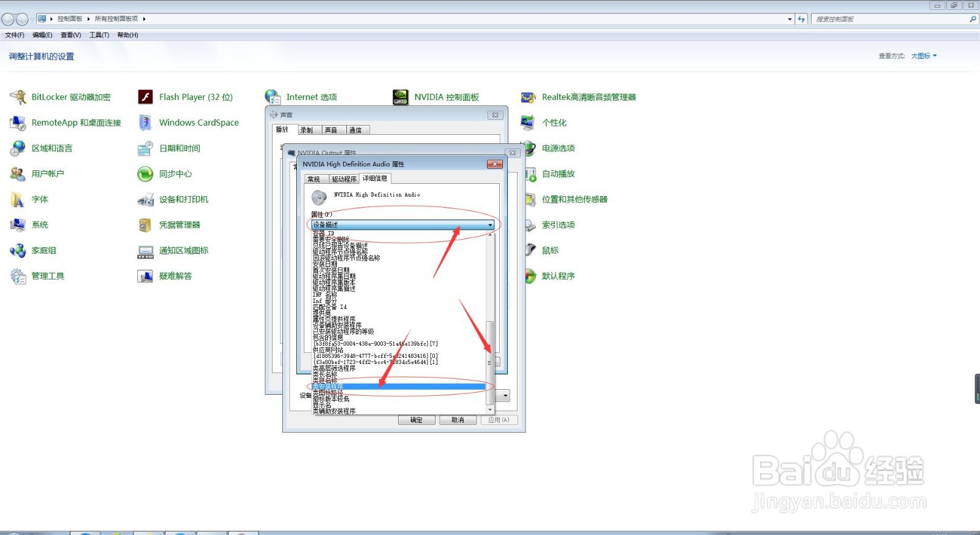Image resolution: width=980 pixels, height=535 pixels.
Task: Open the 同步中心 green icon
Action: [x=145, y=174]
